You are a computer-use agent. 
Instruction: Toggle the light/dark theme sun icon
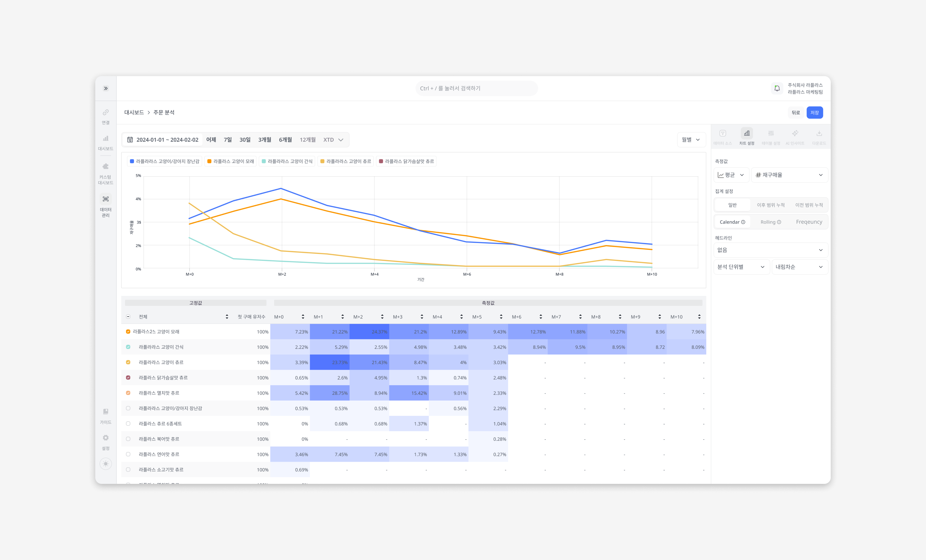coord(106,464)
